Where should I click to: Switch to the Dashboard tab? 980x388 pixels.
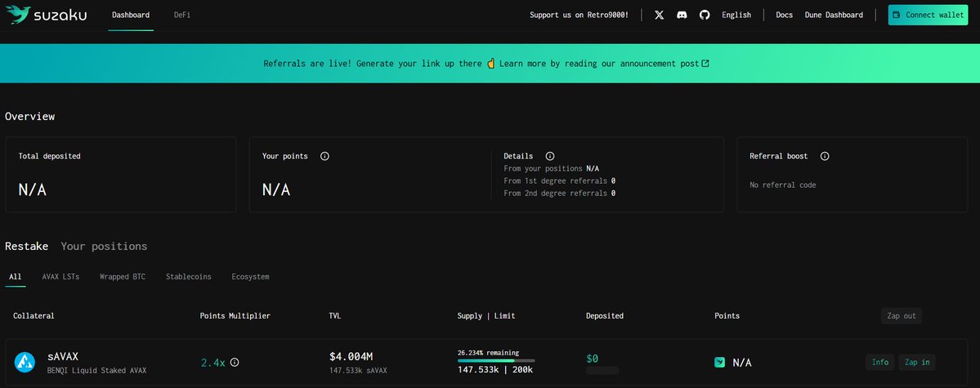131,15
